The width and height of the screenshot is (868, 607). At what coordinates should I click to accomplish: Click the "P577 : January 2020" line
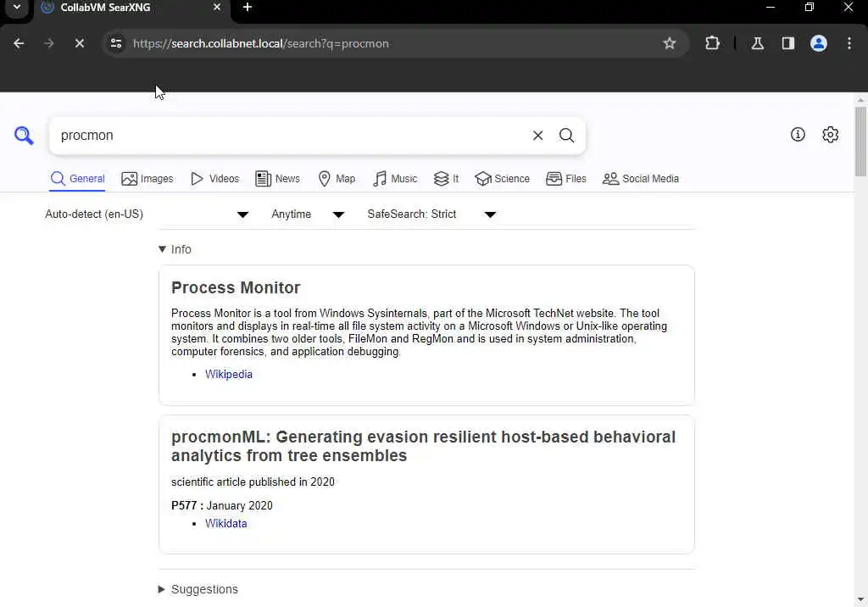tap(222, 505)
